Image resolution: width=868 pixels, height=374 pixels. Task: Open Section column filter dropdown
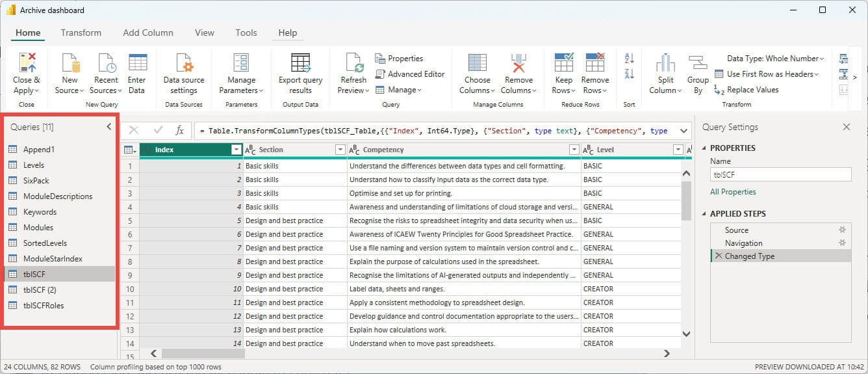[x=340, y=150]
